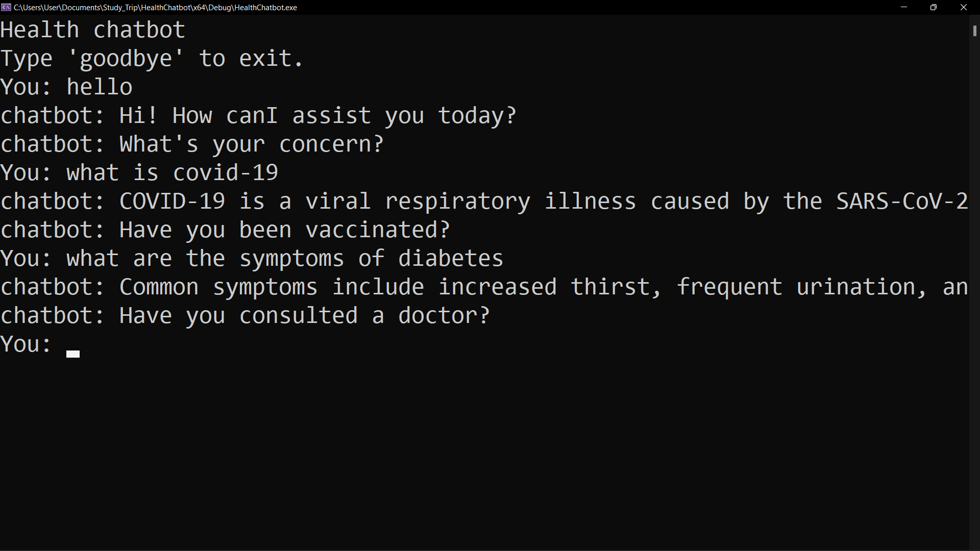
Task: Click the blinking cursor after last 'You:'
Action: [x=73, y=354]
